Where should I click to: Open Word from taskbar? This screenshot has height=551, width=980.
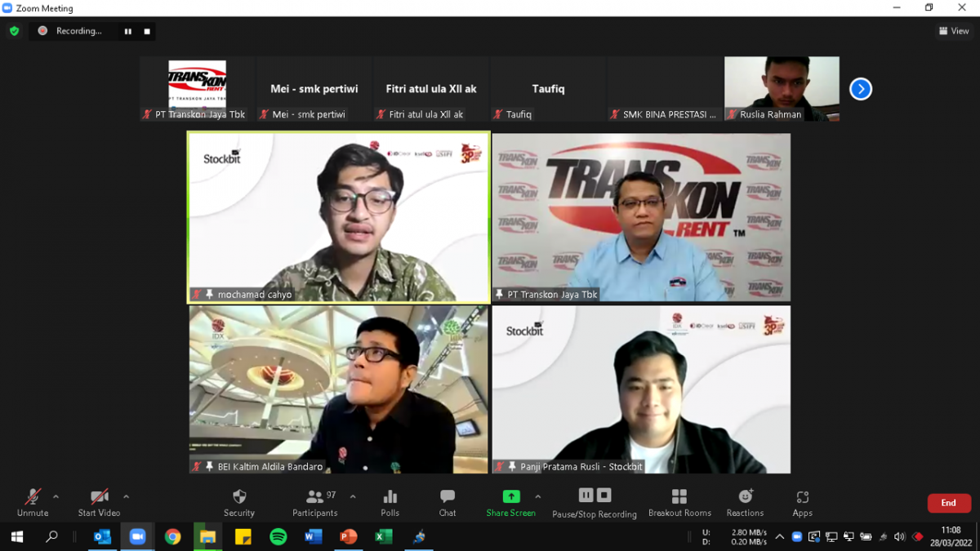coord(314,536)
